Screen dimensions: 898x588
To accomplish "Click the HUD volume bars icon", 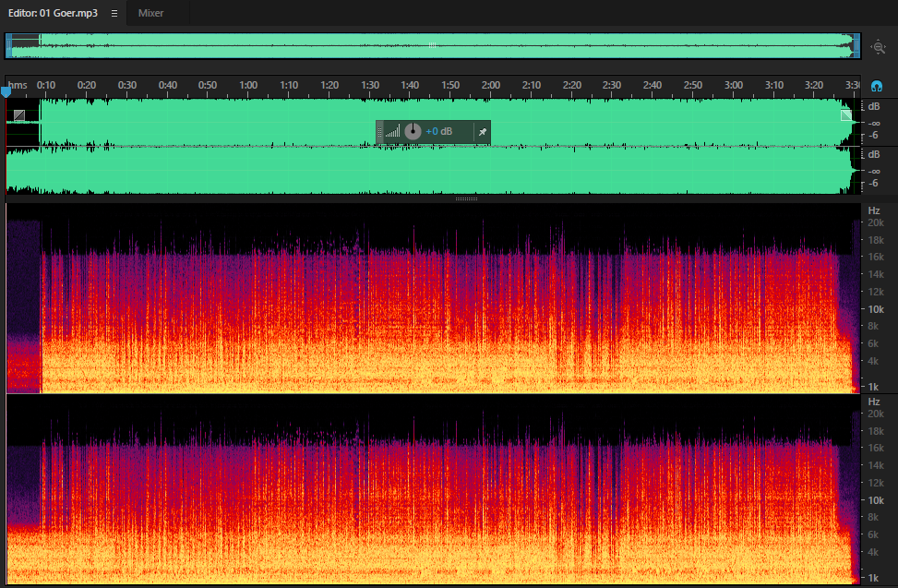I will (392, 132).
